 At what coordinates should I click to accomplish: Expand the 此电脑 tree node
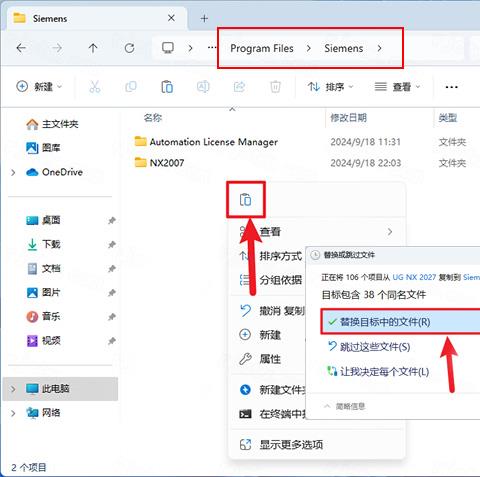point(13,389)
